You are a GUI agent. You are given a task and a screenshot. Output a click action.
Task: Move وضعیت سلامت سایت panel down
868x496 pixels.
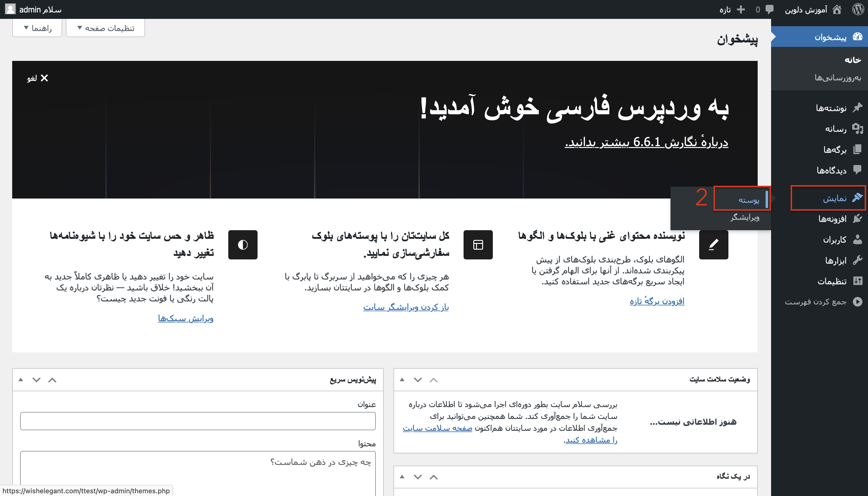coord(418,380)
